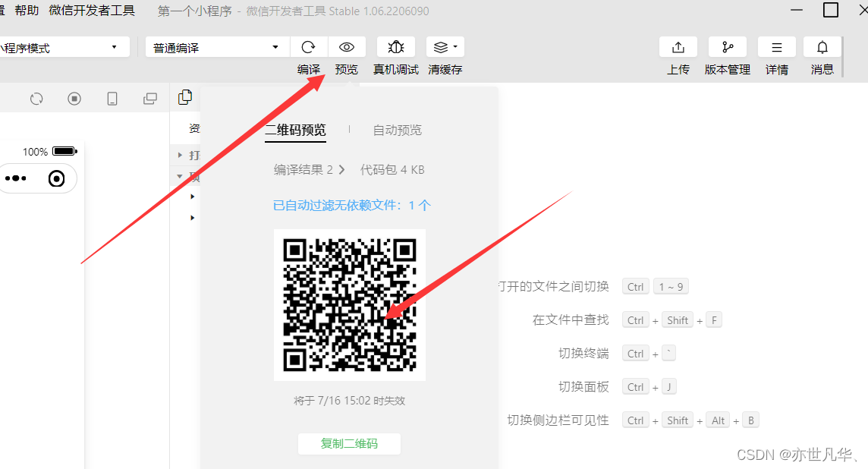Click the 'J' key in 切换面板 shortcut
Viewport: 868px width, 469px height.
[x=668, y=387]
